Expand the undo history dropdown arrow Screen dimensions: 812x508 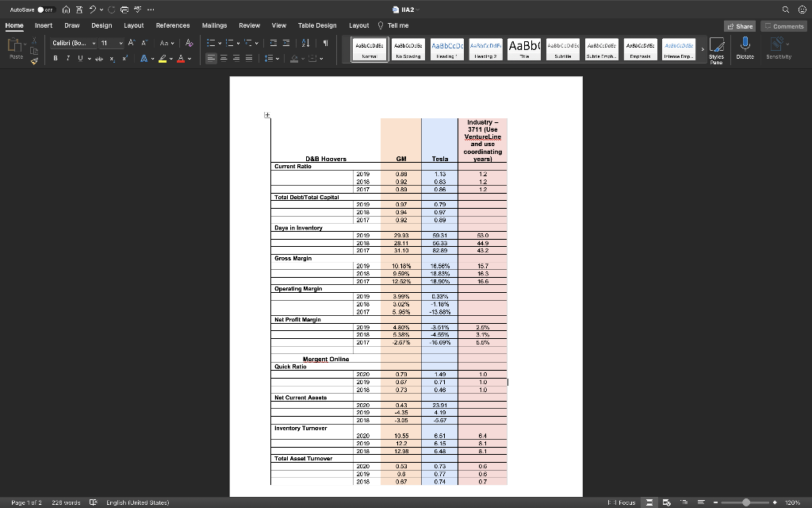pyautogui.click(x=101, y=10)
